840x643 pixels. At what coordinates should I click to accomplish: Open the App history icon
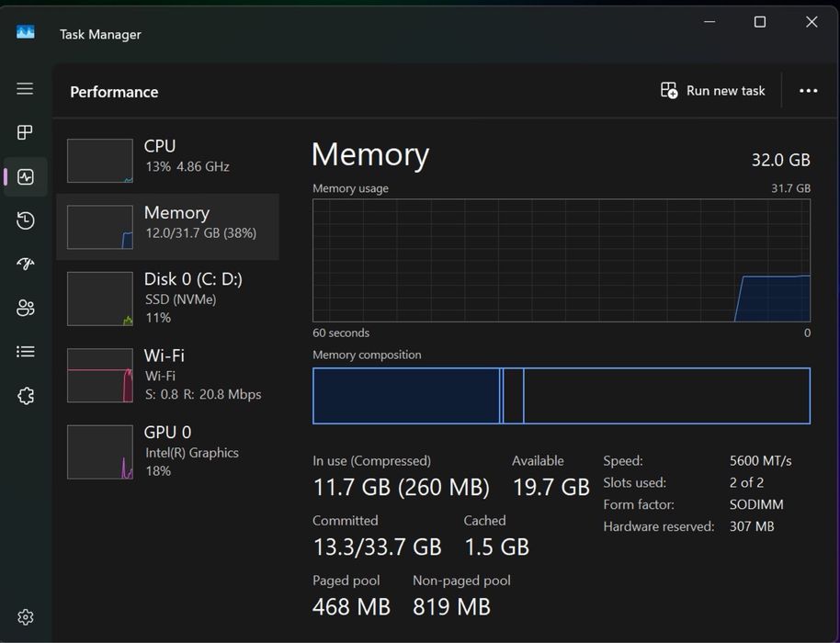(25, 220)
